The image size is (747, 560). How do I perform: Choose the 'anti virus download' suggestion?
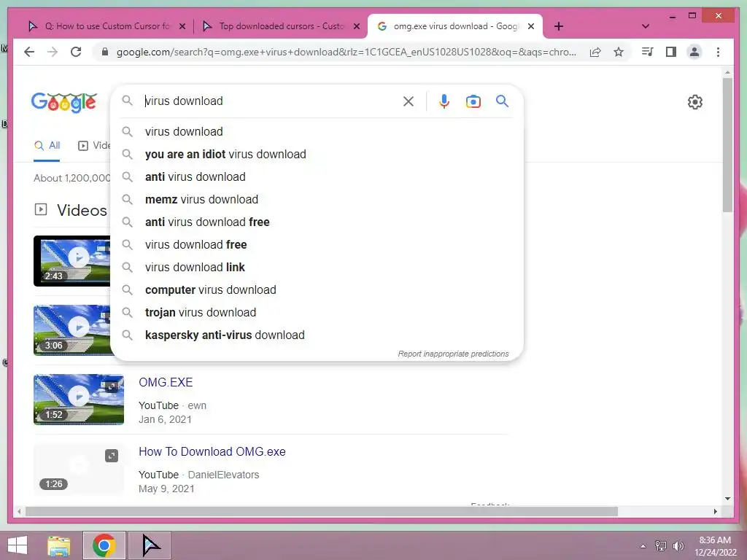click(x=317, y=176)
